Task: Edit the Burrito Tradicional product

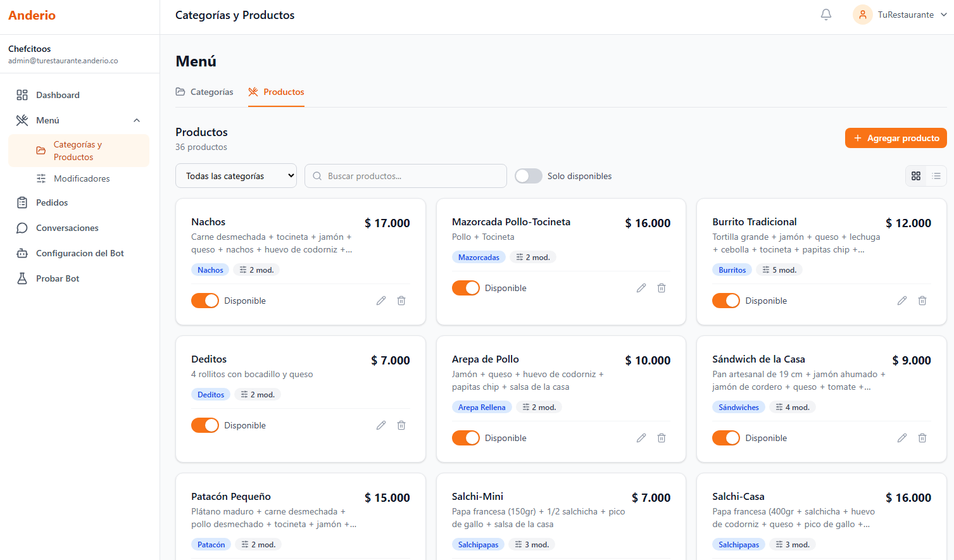Action: 902,301
